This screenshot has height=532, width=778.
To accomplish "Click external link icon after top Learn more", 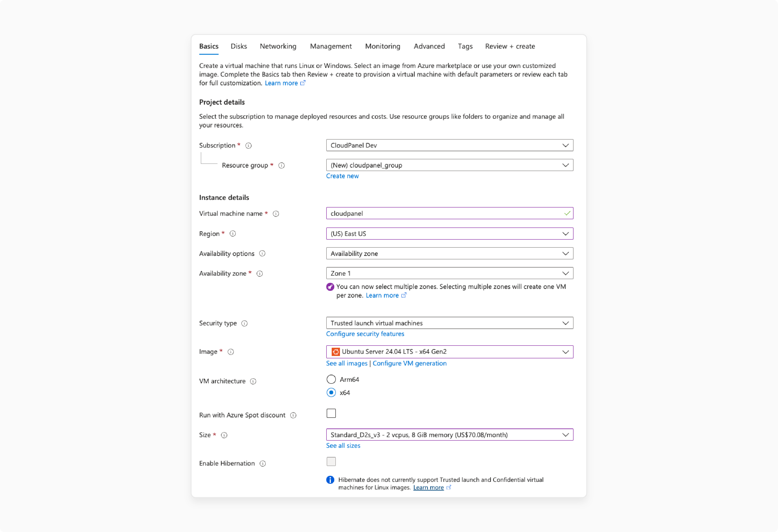I will [303, 83].
